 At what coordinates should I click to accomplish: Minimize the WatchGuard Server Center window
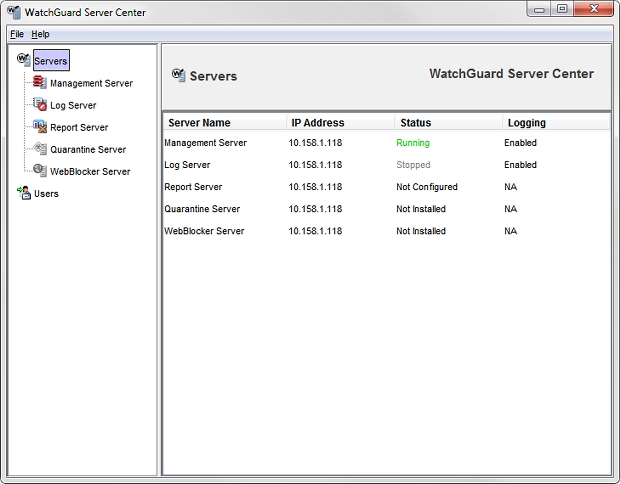(539, 9)
